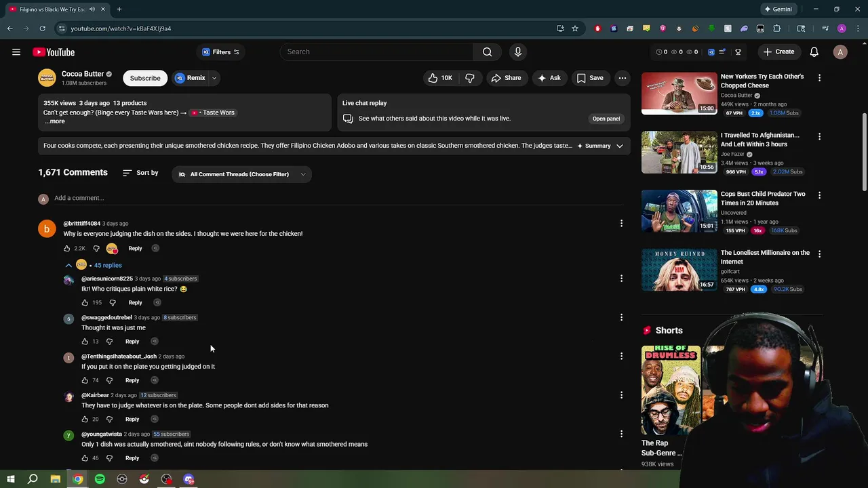
Task: Like @britttiff4084's comment
Action: (x=67, y=249)
